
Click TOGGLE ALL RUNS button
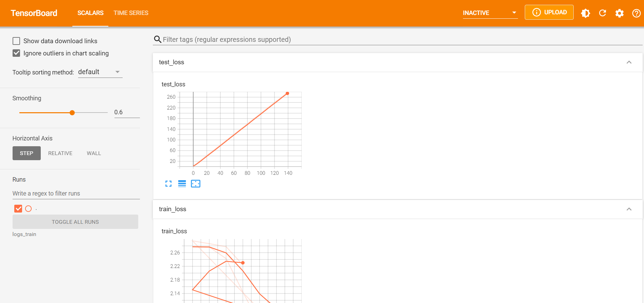pos(75,222)
